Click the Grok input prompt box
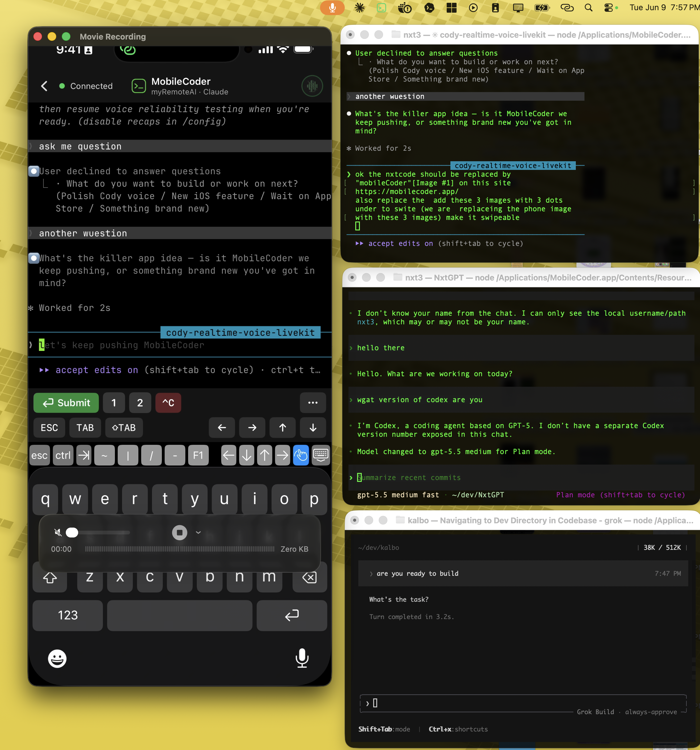 [523, 703]
